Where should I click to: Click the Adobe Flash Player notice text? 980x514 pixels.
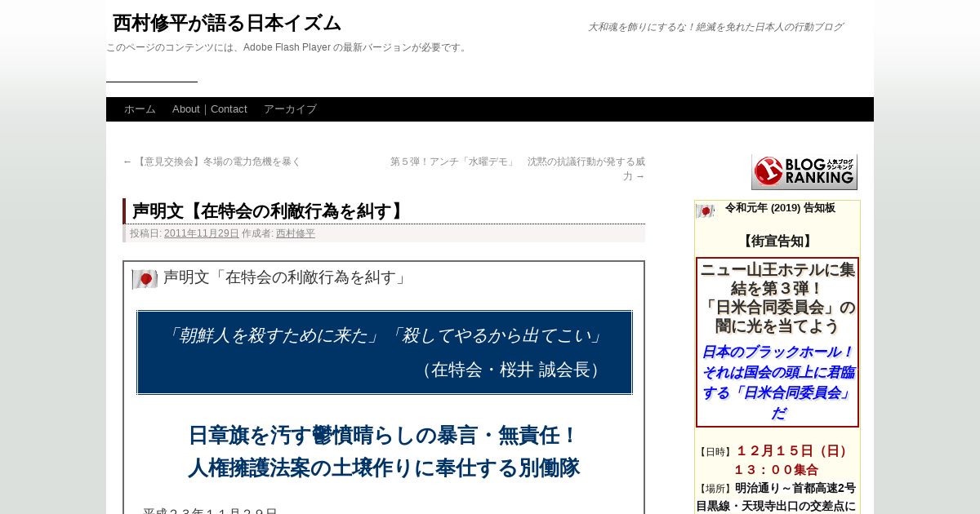tap(287, 47)
